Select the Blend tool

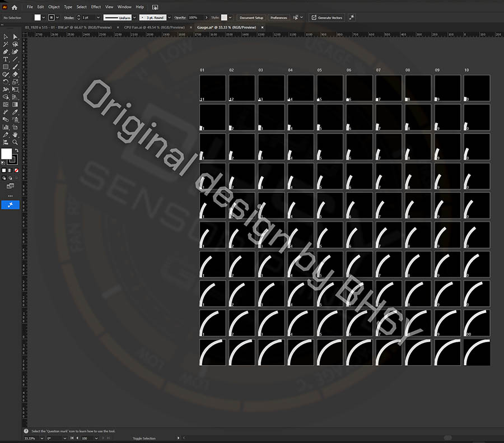click(6, 120)
